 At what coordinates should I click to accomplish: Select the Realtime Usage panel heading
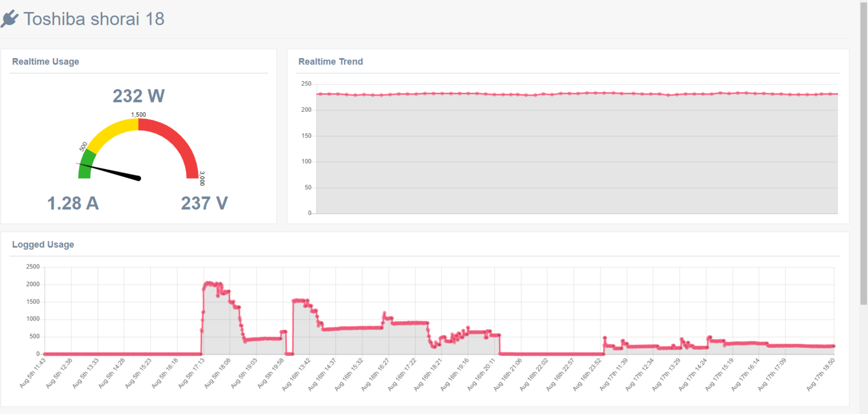(46, 61)
